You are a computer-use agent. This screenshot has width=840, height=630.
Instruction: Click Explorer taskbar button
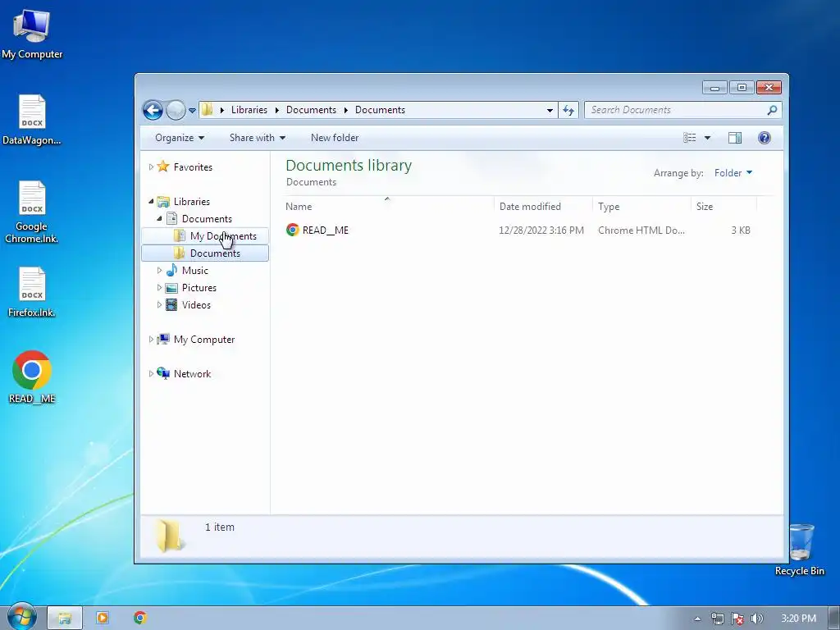point(65,619)
